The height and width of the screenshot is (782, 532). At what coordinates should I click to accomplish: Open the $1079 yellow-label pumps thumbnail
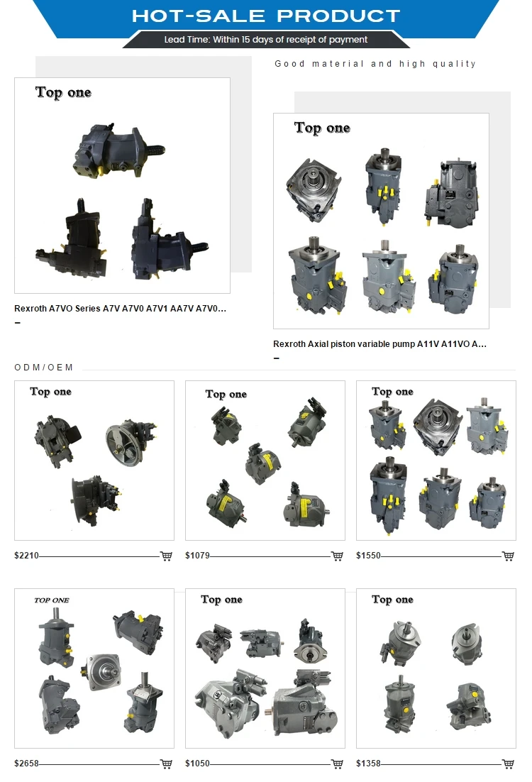[x=265, y=461]
